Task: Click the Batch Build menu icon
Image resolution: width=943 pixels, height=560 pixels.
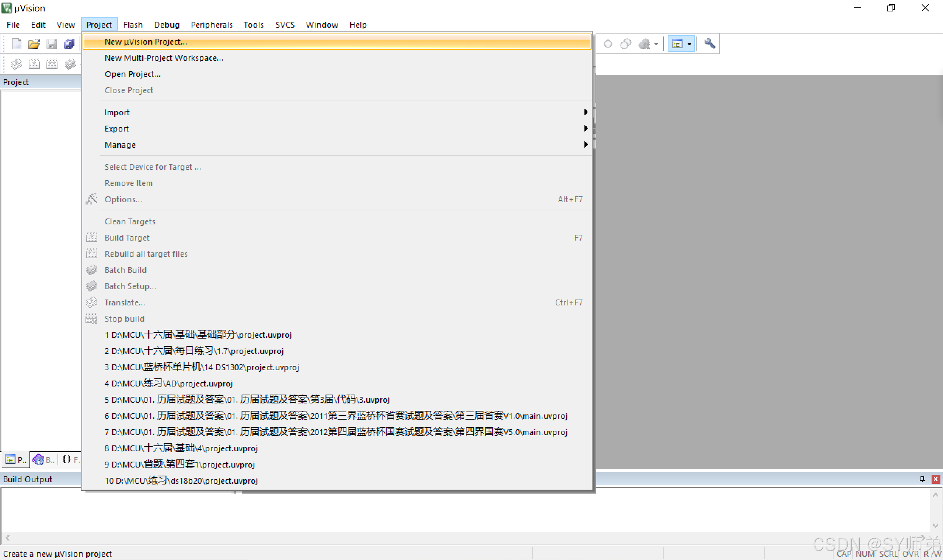Action: [x=92, y=270]
